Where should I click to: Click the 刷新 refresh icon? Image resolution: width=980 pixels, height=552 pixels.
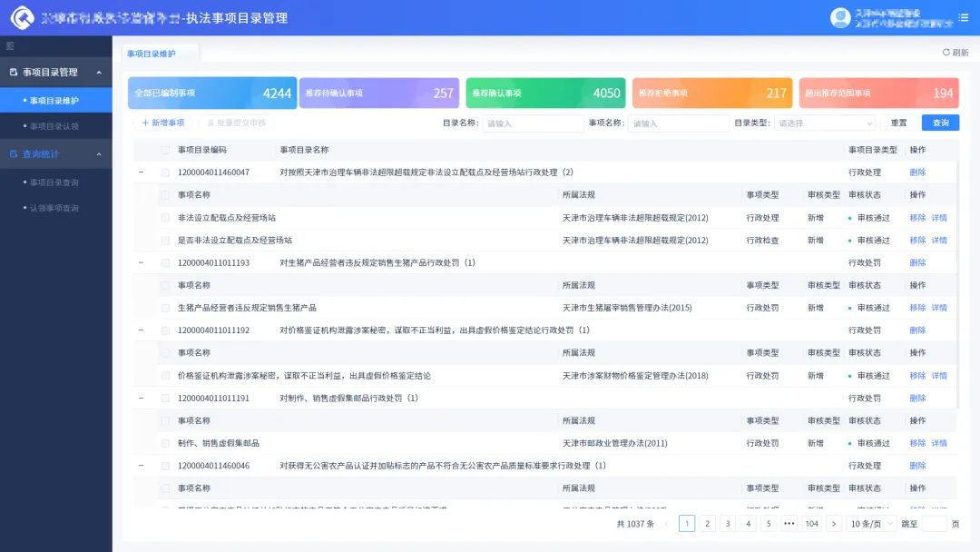946,53
